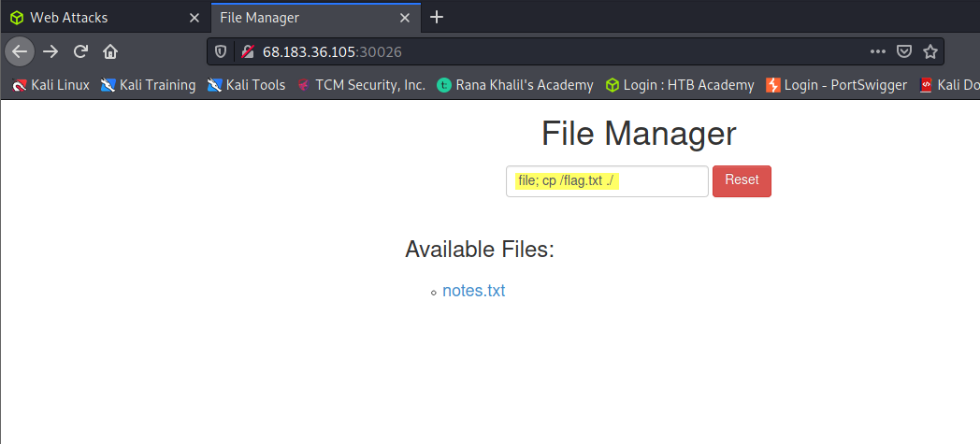980x444 pixels.
Task: Focus the file search input field
Action: pos(607,181)
